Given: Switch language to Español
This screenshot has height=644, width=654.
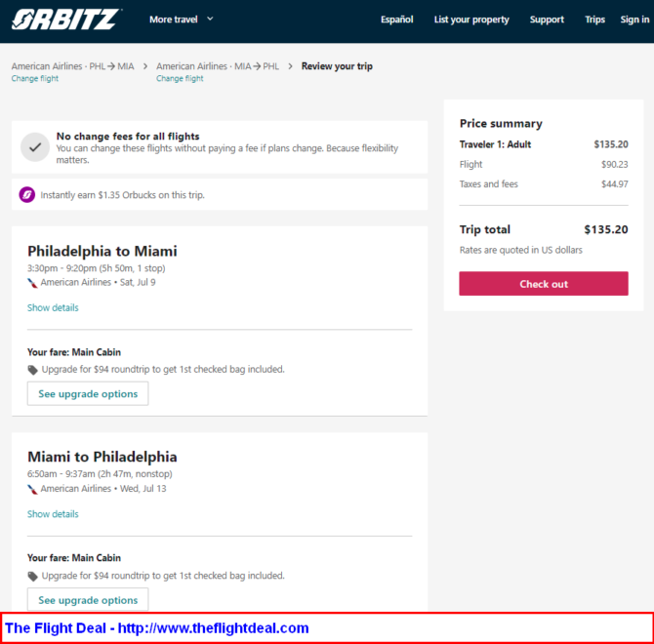Looking at the screenshot, I should pyautogui.click(x=396, y=20).
